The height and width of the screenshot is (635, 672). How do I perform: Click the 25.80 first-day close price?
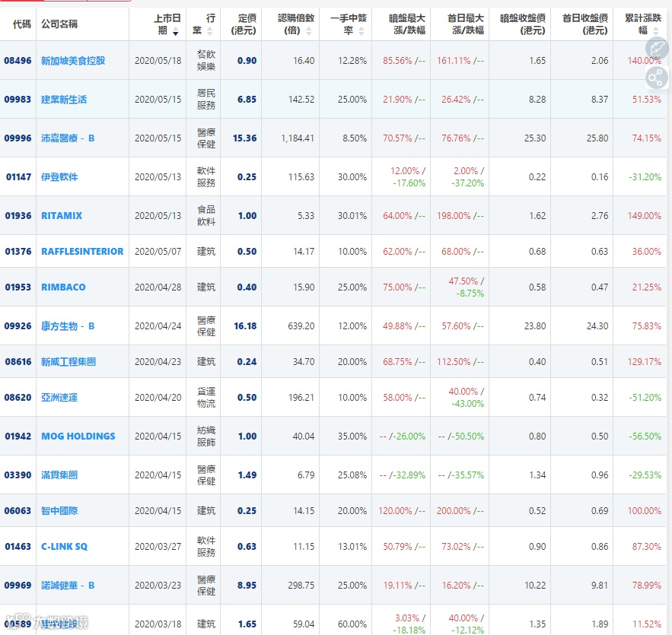click(x=597, y=138)
